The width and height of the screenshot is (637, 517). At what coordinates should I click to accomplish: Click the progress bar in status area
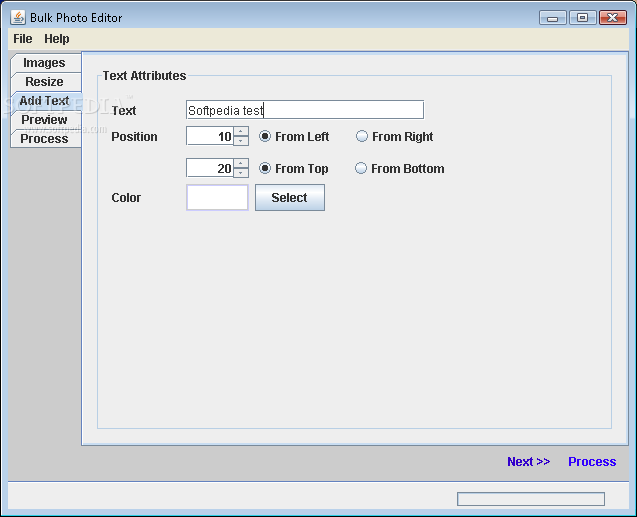pyautogui.click(x=531, y=499)
